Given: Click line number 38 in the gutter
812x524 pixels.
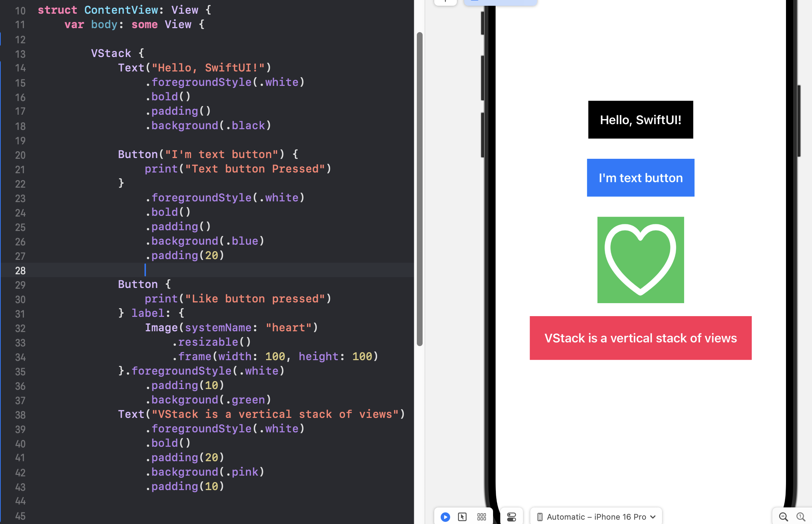Looking at the screenshot, I should tap(20, 415).
